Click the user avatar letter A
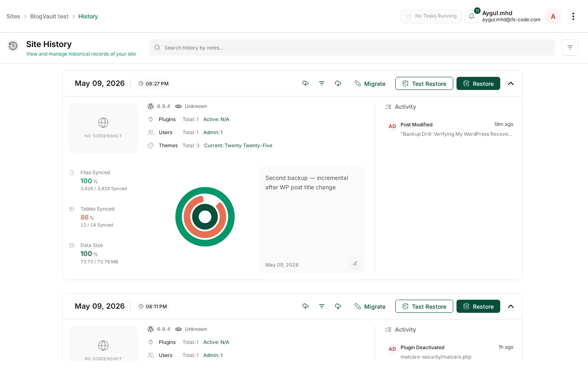588x368 pixels. pyautogui.click(x=553, y=16)
